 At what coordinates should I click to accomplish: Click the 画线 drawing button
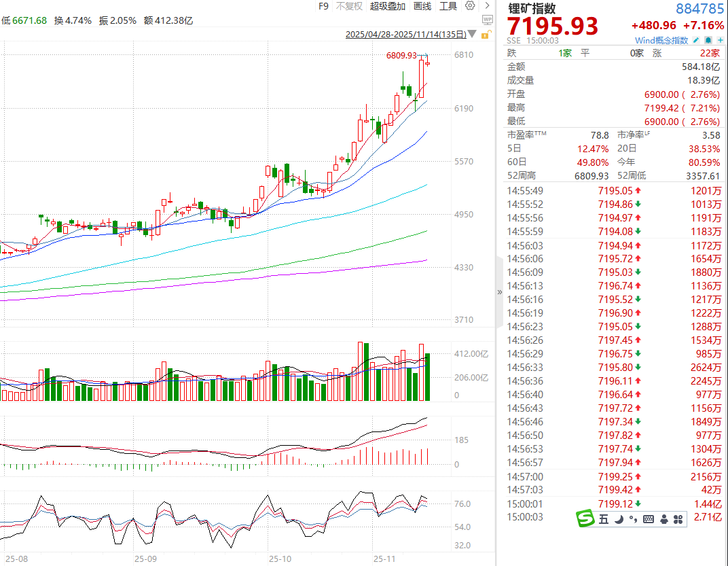[x=422, y=6]
